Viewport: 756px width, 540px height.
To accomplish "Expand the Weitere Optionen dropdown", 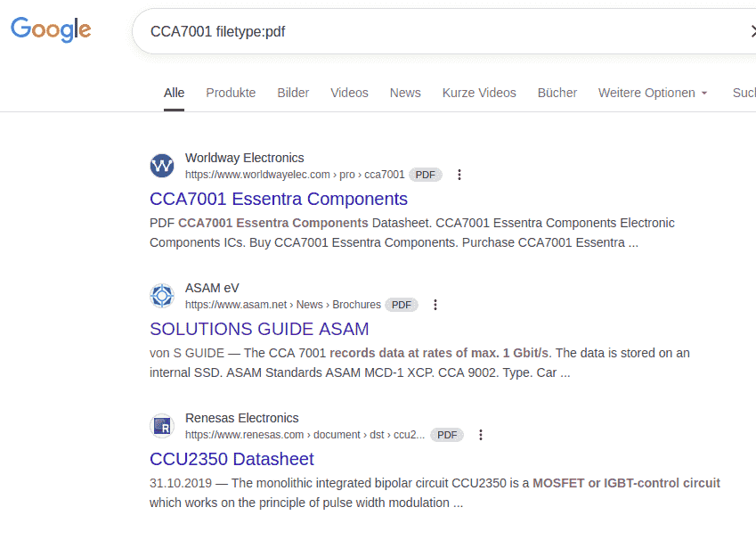I will coord(653,93).
